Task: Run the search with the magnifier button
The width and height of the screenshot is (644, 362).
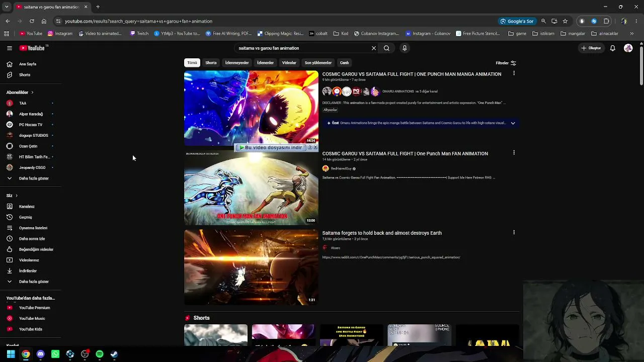Action: tap(386, 48)
